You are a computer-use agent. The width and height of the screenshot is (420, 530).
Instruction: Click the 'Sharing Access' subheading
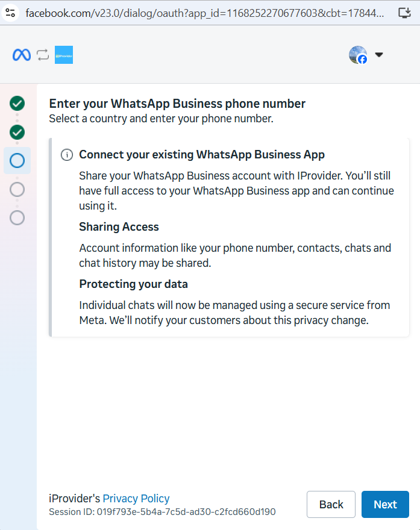(119, 227)
